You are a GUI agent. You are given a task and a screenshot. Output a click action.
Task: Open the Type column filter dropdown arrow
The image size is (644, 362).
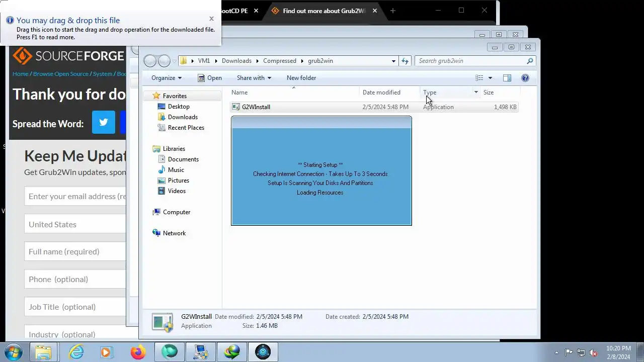(476, 93)
